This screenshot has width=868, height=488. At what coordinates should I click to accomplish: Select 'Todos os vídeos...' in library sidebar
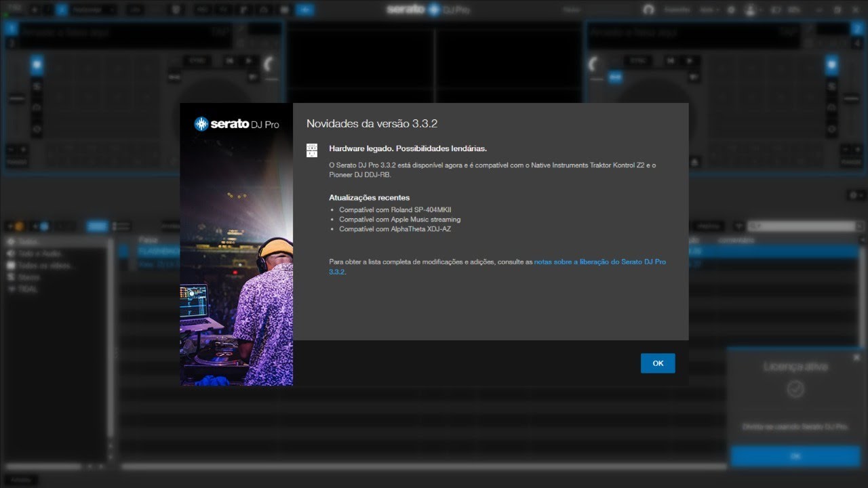click(x=42, y=265)
